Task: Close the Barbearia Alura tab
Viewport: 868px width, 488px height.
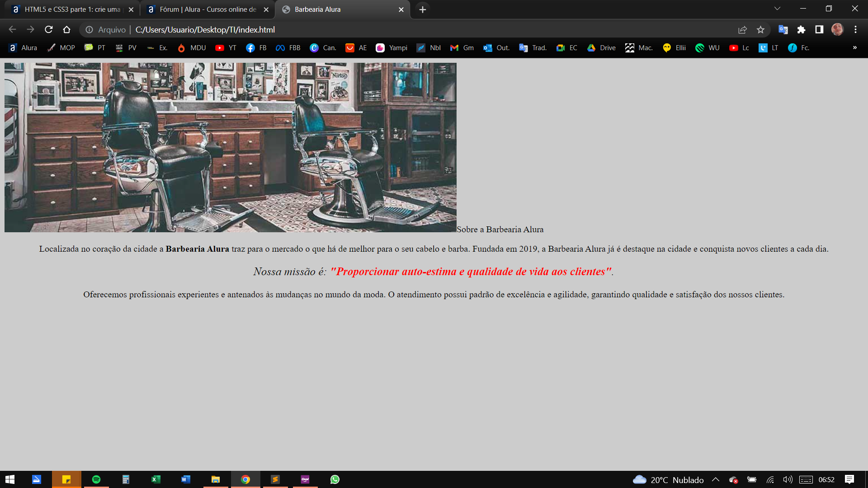Action: 401,9
